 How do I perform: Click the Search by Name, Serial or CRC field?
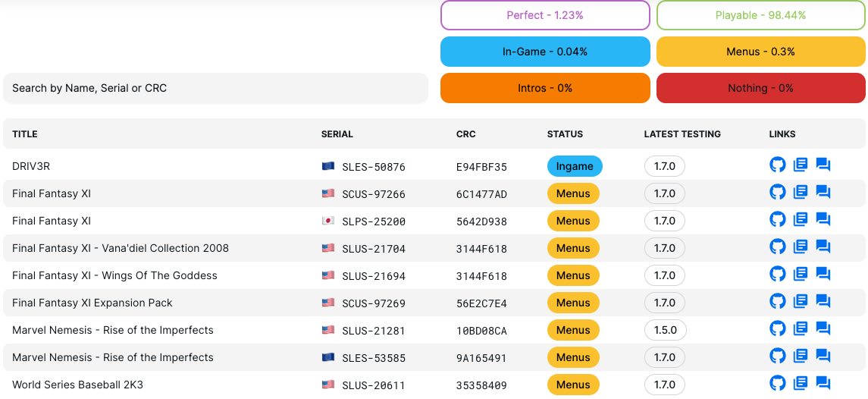(216, 88)
